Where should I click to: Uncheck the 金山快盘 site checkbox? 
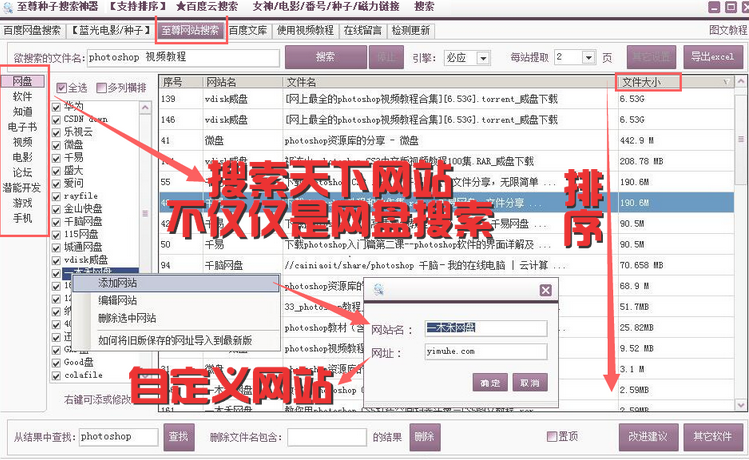pyautogui.click(x=56, y=209)
